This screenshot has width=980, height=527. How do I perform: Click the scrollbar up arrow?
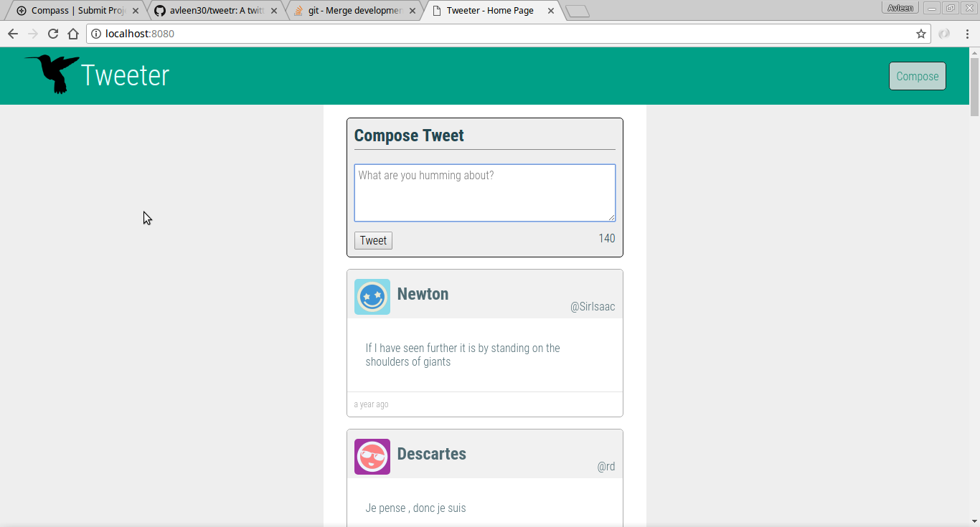point(974,52)
